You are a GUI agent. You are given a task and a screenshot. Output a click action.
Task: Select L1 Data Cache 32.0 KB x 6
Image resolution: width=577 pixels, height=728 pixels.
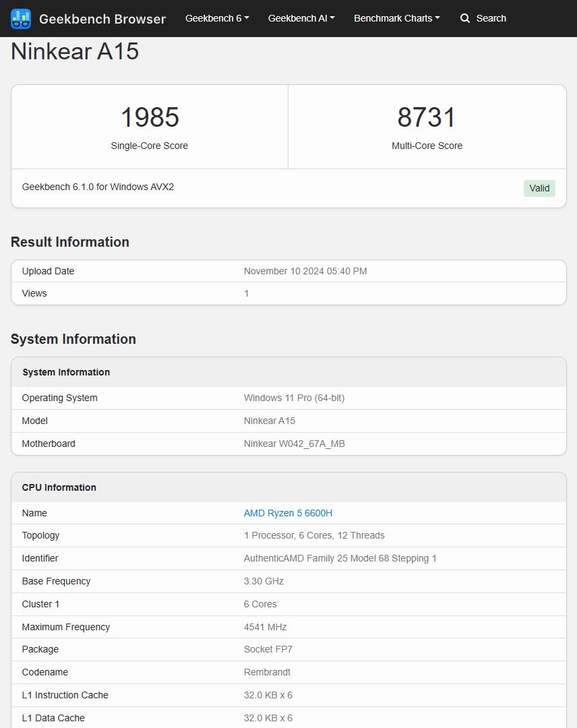[x=268, y=718]
